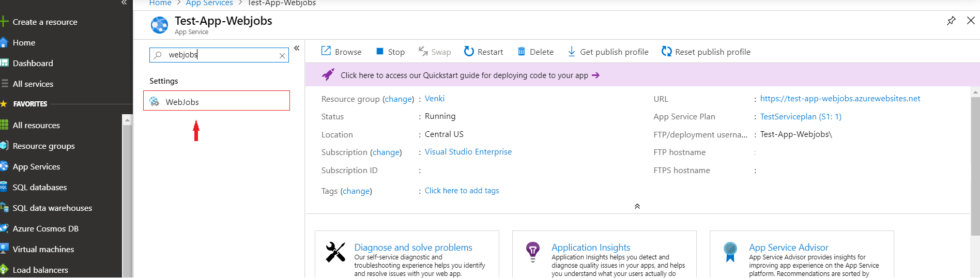Screen dimensions: 980x278
Task: Pin the blade to dashboard
Action: [x=951, y=21]
